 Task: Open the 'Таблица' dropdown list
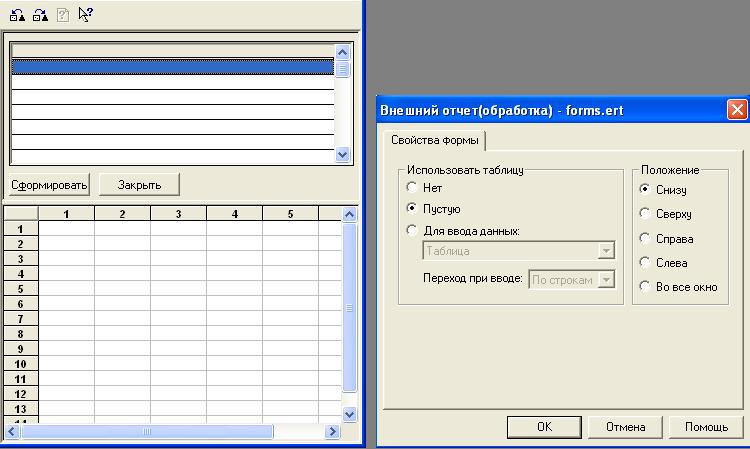606,252
